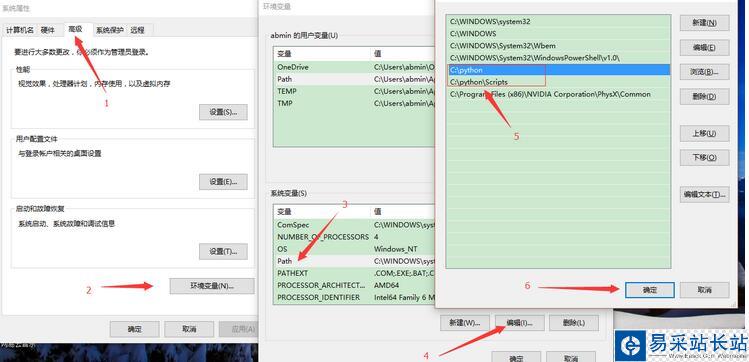The image size is (749, 362).
Task: Select the C:\python\Scripts path entry
Action: click(x=558, y=82)
